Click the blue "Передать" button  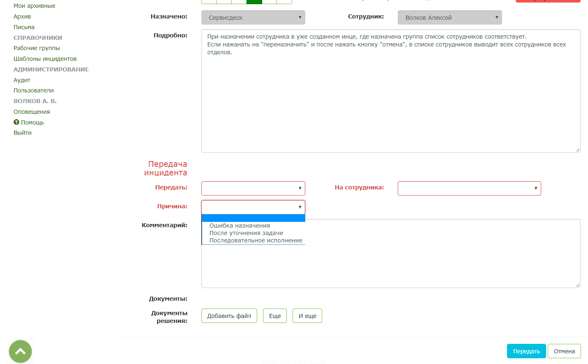(x=526, y=351)
